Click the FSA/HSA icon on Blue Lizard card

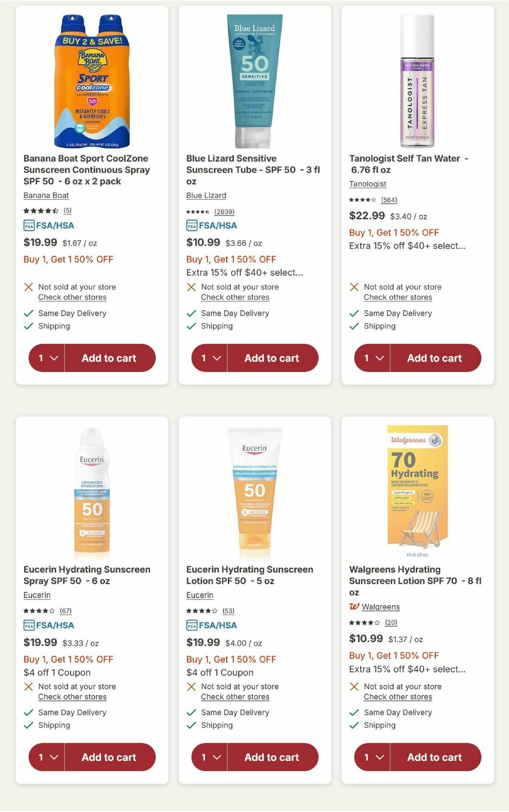tap(192, 226)
